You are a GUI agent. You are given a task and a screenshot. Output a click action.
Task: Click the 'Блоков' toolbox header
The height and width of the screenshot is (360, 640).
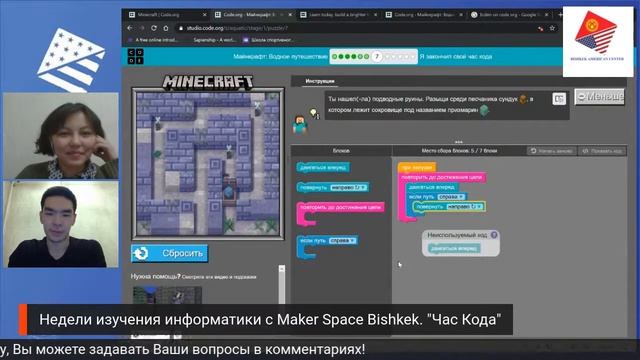pos(341,151)
